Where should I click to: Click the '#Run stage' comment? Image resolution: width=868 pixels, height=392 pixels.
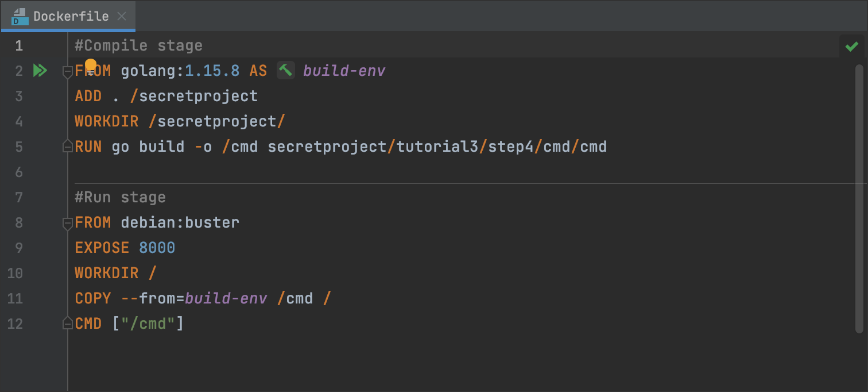[120, 197]
